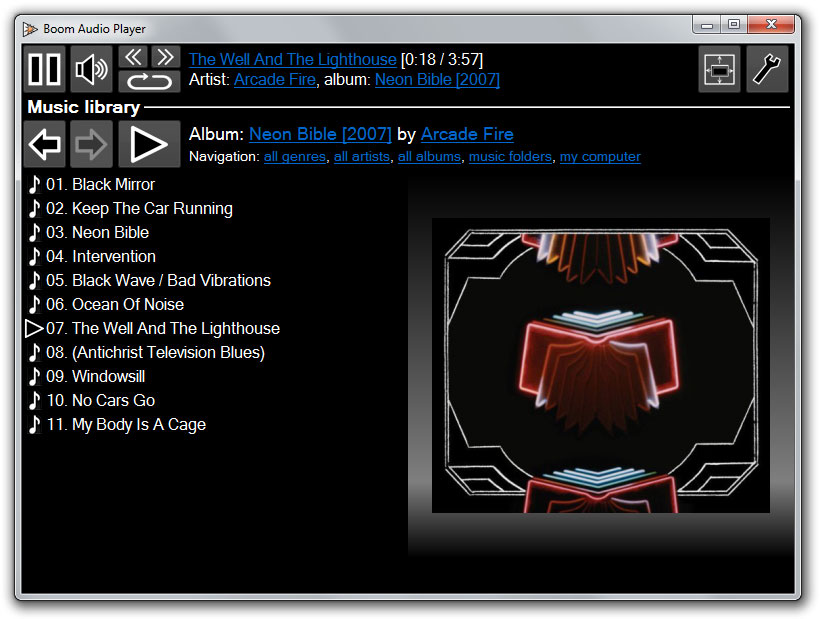Viewport: 820px width, 619px height.
Task: Select track 07. The Well And The Lighthouse in the list
Action: 163,329
